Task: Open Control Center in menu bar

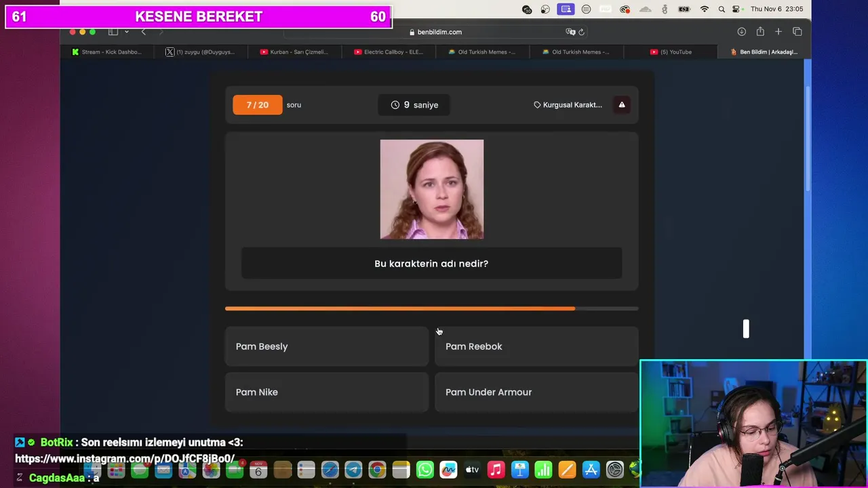Action: [x=736, y=9]
